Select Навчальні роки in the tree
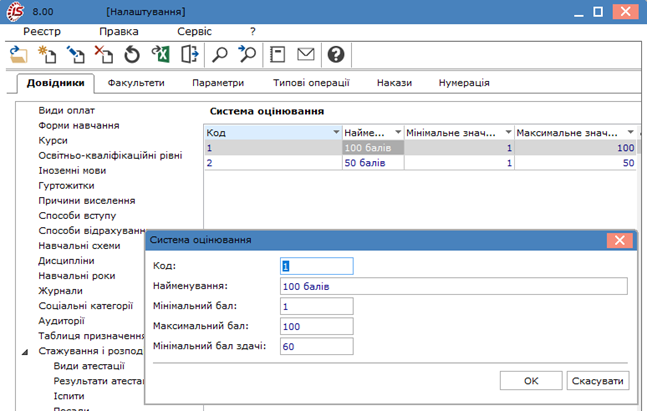 point(77,276)
